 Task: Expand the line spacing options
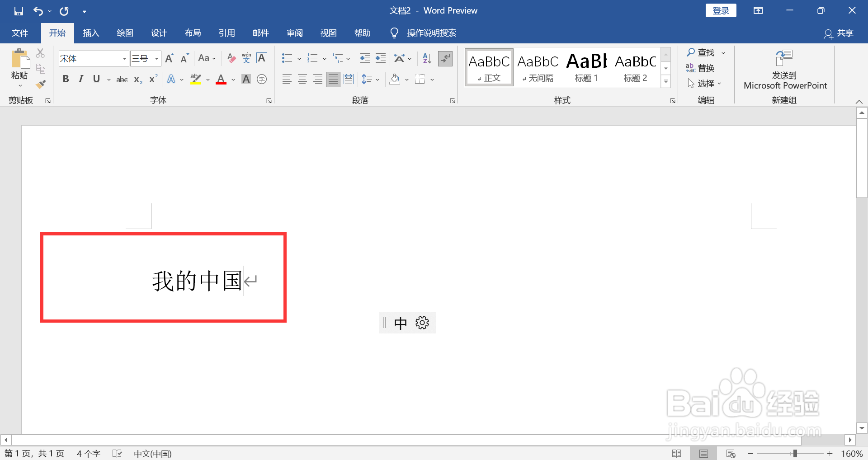[378, 79]
